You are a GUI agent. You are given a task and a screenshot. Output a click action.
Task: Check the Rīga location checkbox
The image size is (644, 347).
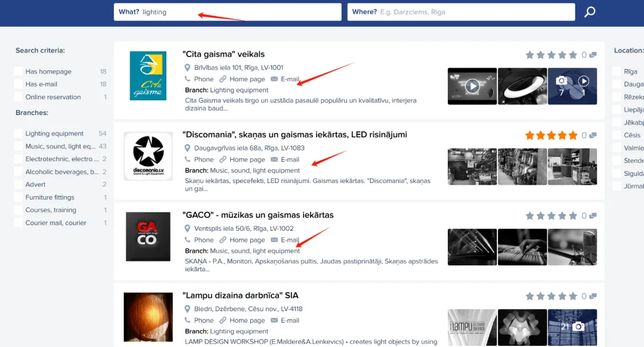click(x=617, y=72)
